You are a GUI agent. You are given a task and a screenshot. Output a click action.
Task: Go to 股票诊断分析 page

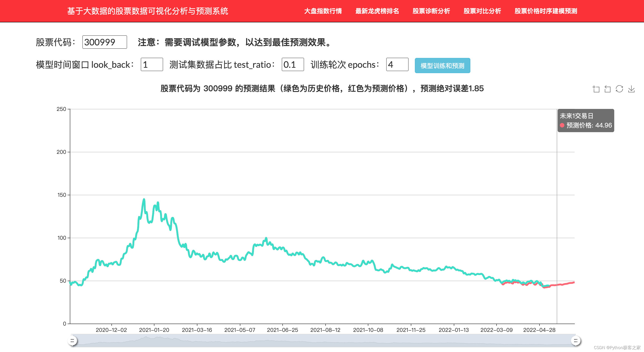click(x=431, y=11)
